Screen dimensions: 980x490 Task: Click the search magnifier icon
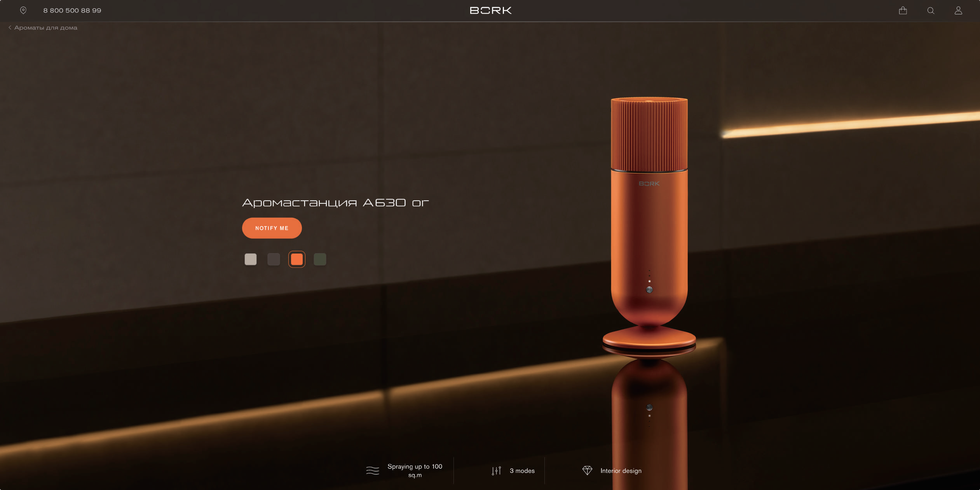click(931, 10)
